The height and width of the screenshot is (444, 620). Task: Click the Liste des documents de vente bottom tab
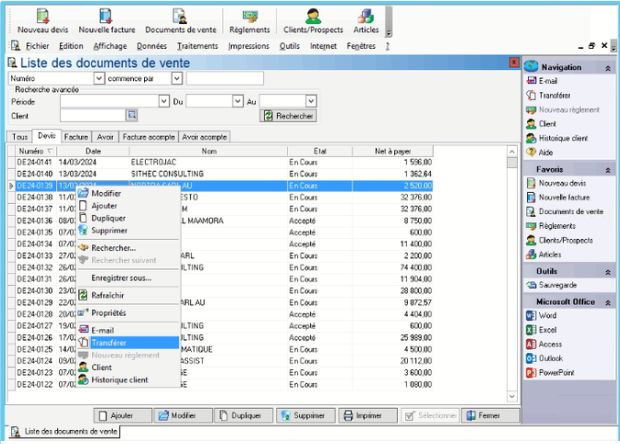click(65, 431)
